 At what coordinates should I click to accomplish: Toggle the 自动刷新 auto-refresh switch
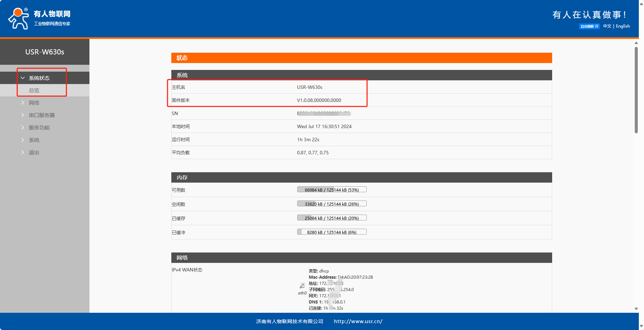click(x=589, y=27)
